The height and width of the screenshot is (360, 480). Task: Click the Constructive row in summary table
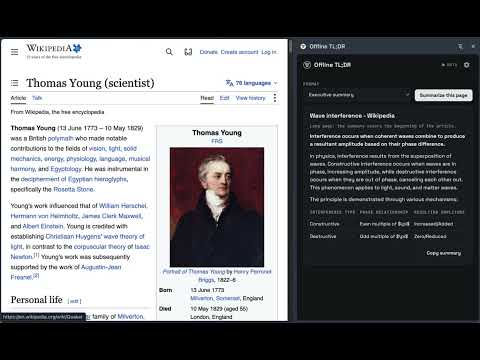(387, 224)
